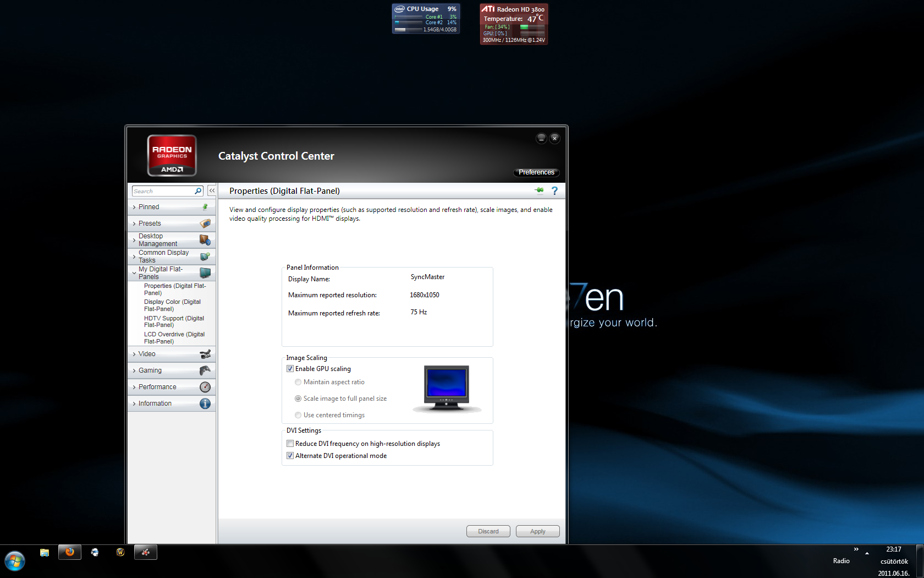The width and height of the screenshot is (924, 578).
Task: Open HDTV Support (Digital Flat-Panel) page
Action: pos(174,321)
